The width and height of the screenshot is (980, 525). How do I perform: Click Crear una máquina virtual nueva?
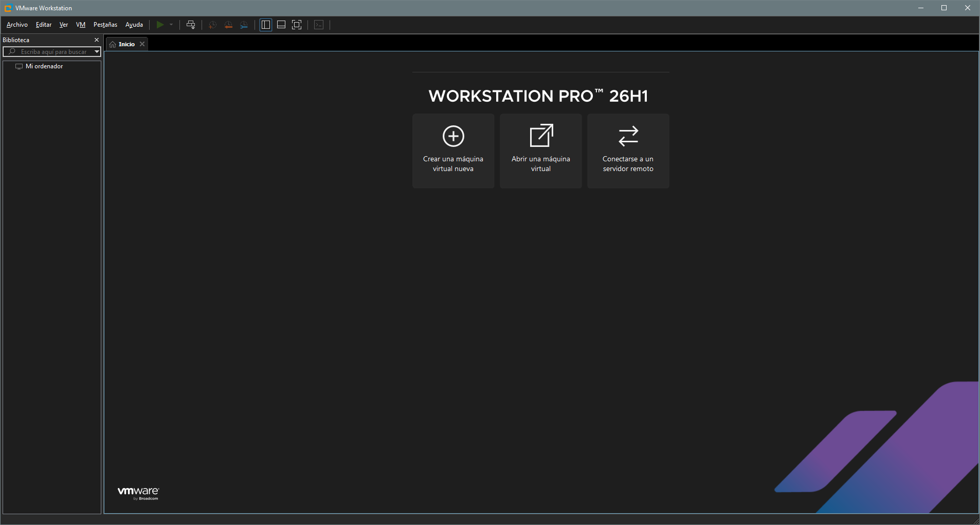[453, 151]
